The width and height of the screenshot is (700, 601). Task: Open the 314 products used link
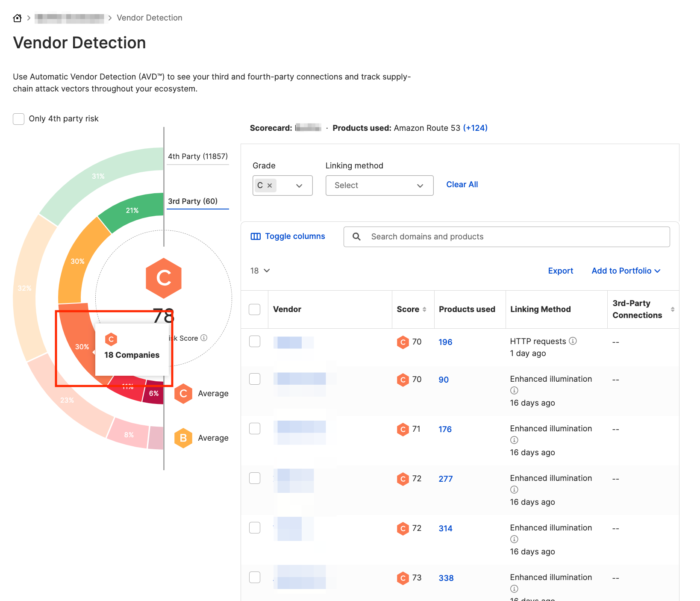445,528
